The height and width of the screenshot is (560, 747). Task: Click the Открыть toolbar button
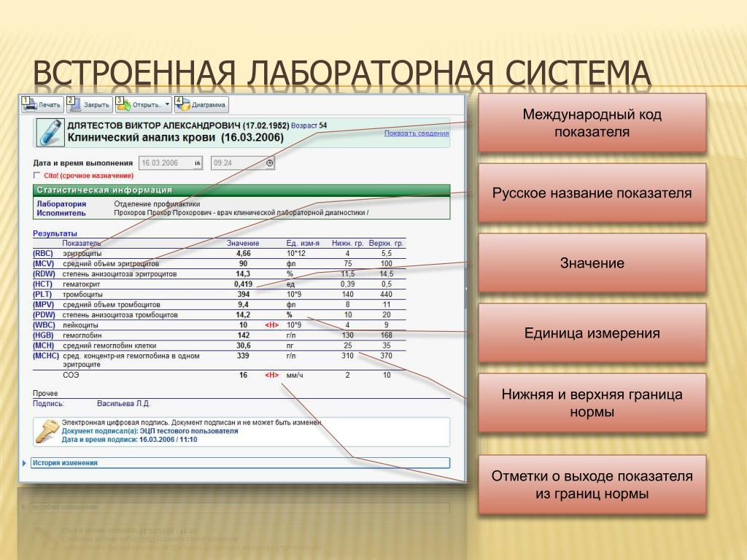143,104
